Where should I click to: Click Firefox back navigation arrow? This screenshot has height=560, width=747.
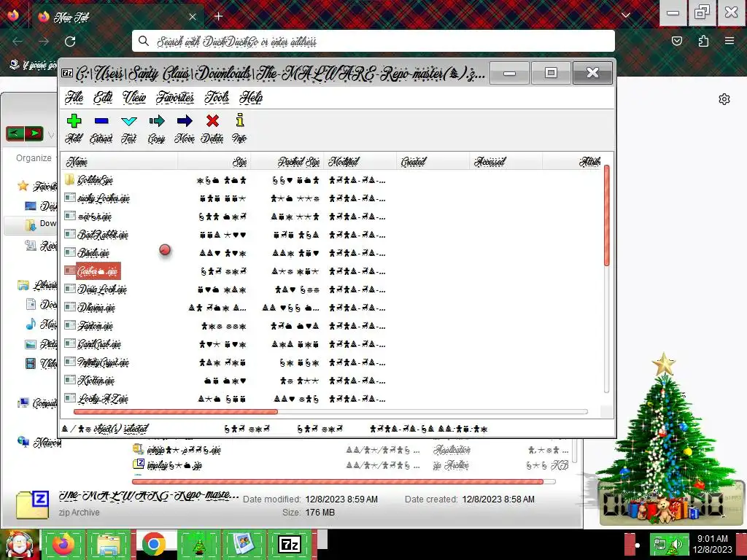coord(18,42)
